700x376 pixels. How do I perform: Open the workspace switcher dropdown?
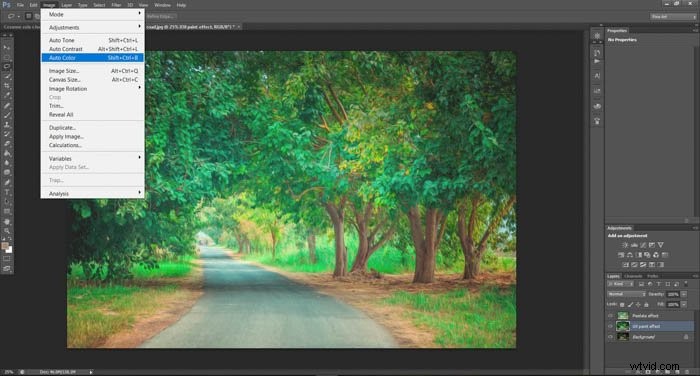point(673,17)
